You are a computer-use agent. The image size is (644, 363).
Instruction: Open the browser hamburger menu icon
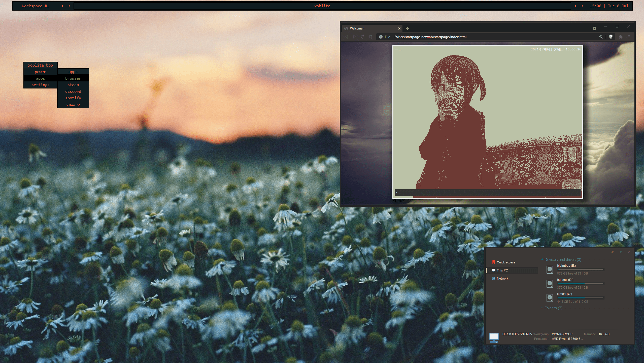click(629, 37)
